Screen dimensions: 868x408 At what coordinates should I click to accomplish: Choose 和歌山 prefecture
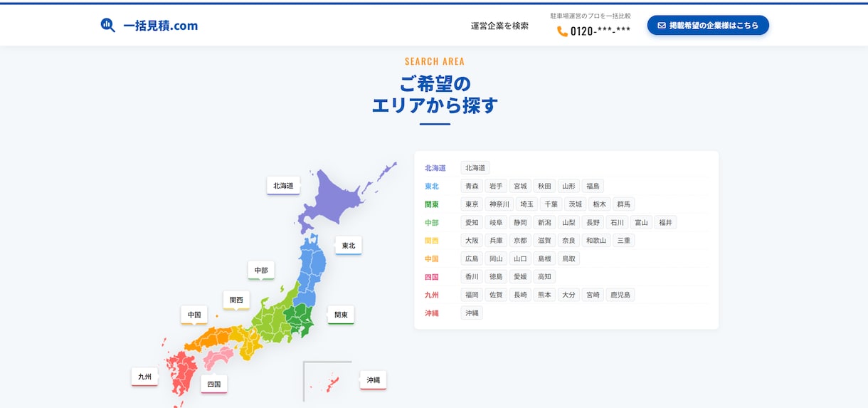(x=596, y=240)
